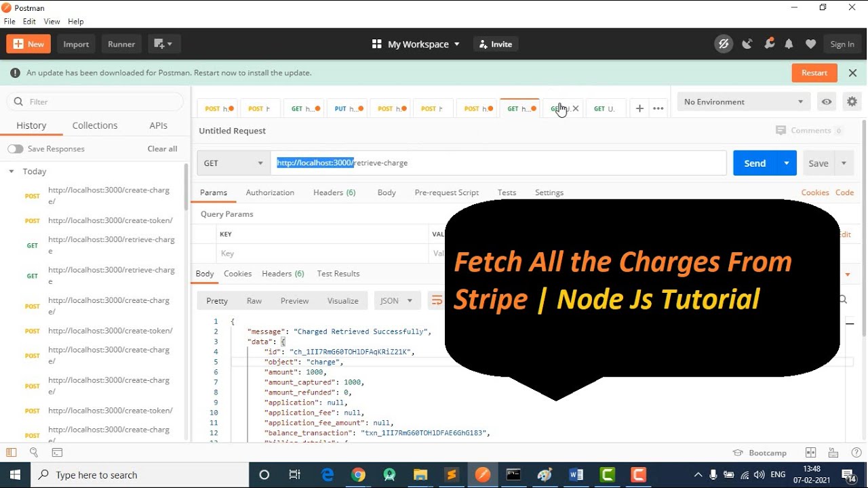Open the wrench settings icon in header
The width and height of the screenshot is (868, 488).
coord(769,43)
